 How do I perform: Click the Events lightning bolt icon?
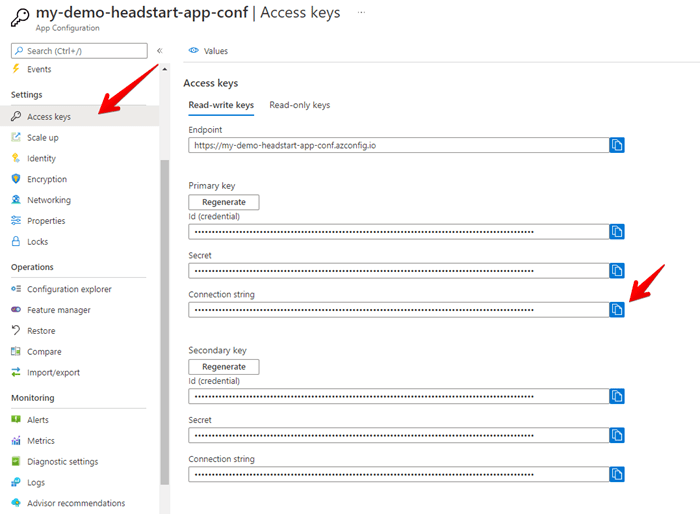tap(16, 68)
